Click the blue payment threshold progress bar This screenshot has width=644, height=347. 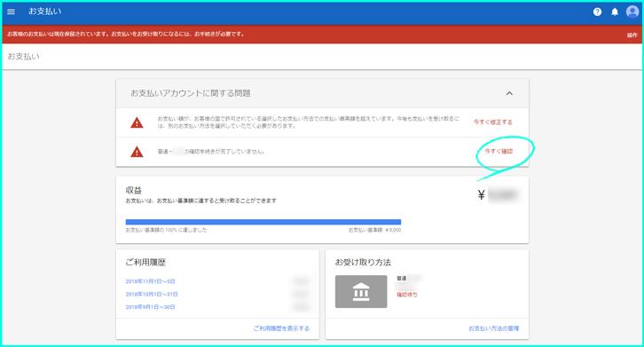[x=263, y=222]
